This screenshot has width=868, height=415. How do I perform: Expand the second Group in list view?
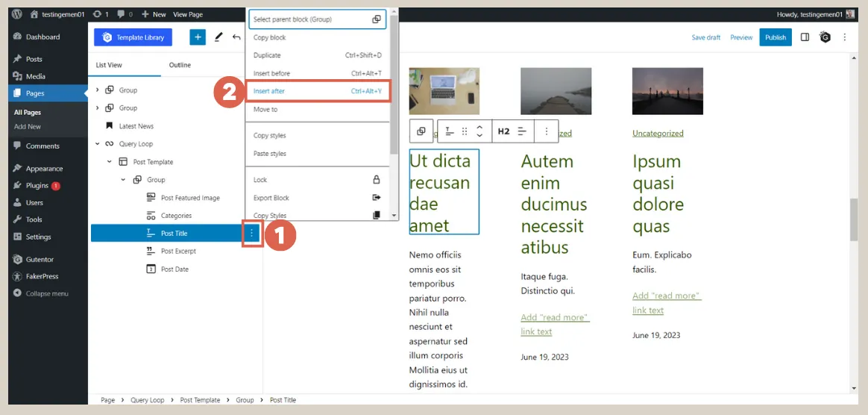[98, 108]
